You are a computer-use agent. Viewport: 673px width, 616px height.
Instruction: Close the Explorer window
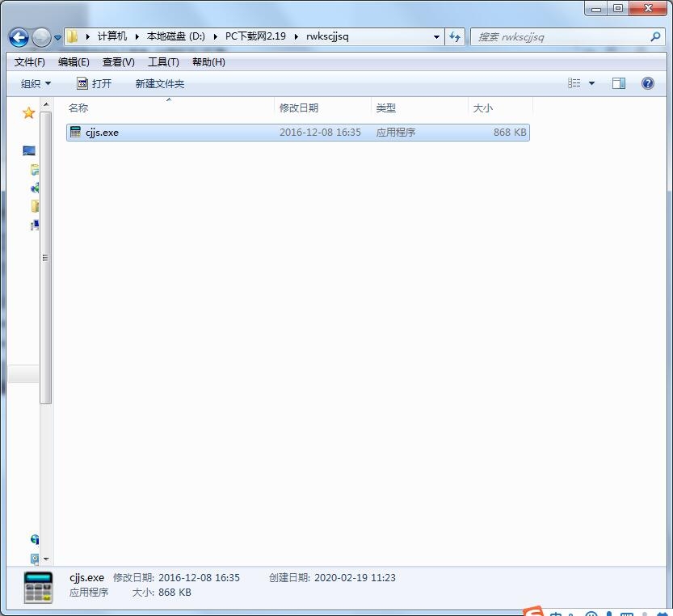pyautogui.click(x=648, y=8)
